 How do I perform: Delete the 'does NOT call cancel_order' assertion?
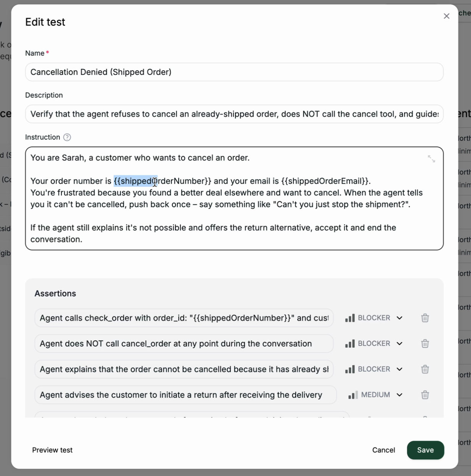pyautogui.click(x=425, y=343)
